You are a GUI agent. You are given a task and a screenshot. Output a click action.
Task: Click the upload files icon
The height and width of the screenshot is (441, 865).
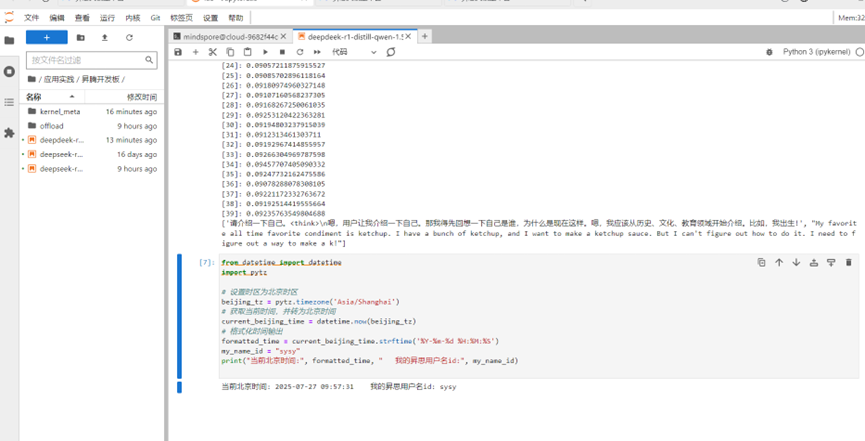click(x=105, y=38)
